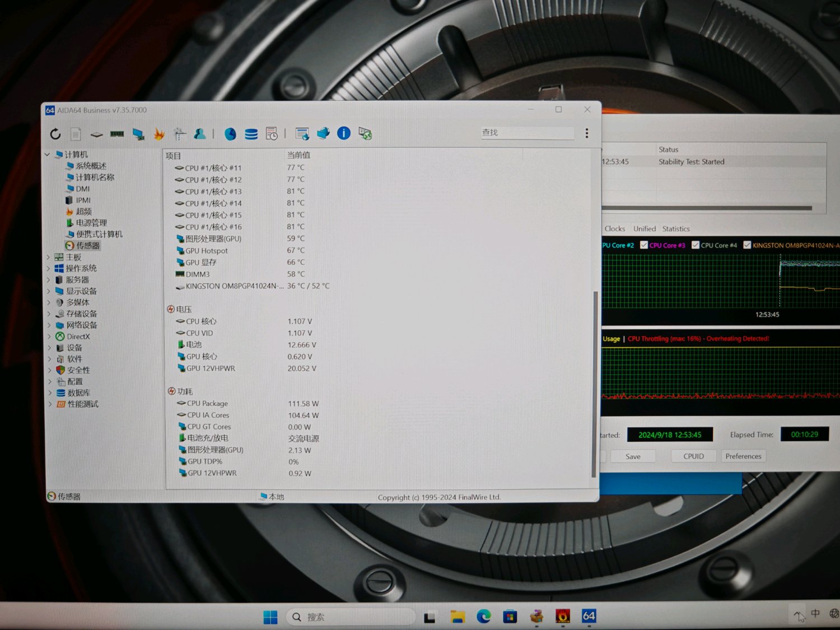Switch to Clocks tab in stability test

point(614,228)
